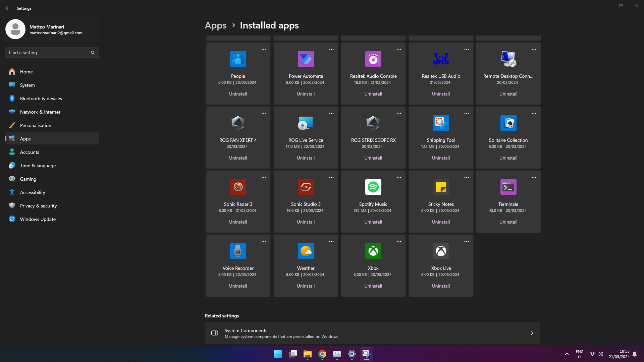
Task: Open Home in the settings sidebar
Action: pos(52,72)
